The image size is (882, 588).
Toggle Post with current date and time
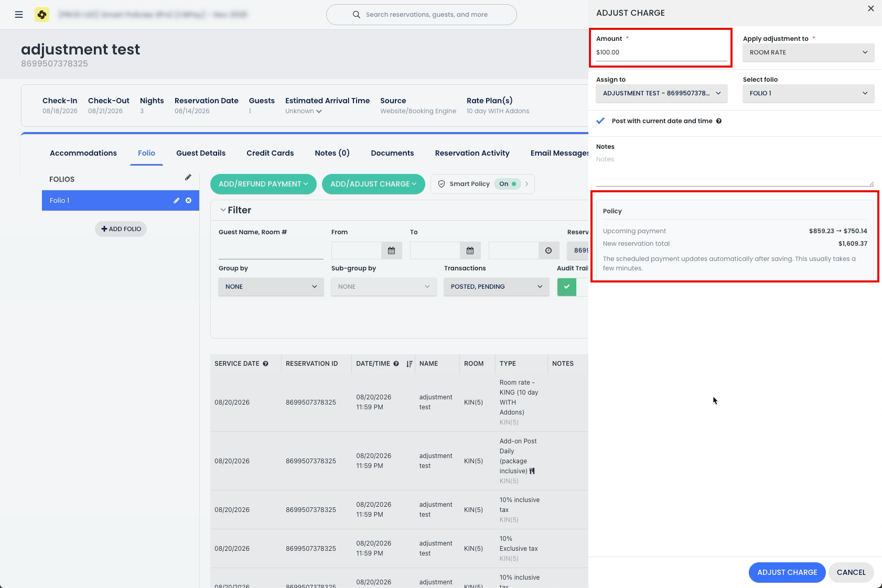pos(601,121)
